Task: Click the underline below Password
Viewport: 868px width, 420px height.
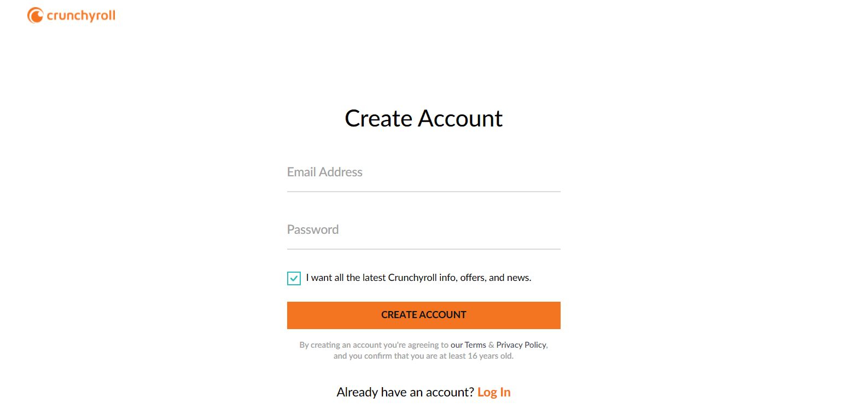Action: click(x=424, y=249)
